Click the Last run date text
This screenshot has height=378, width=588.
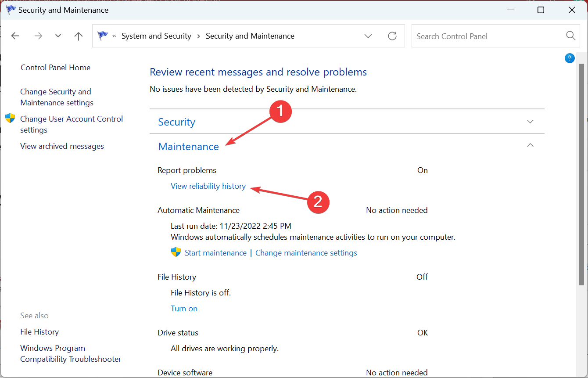(231, 227)
